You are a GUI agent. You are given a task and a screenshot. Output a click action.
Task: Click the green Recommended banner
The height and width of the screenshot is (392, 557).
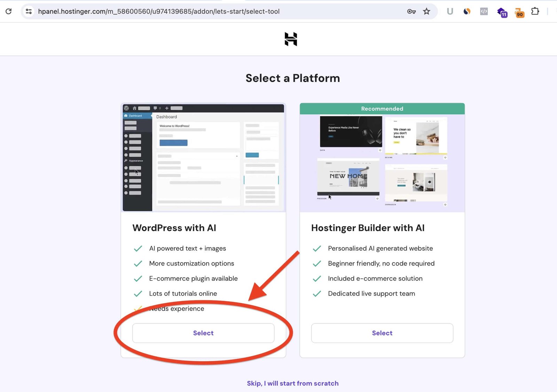click(x=382, y=109)
